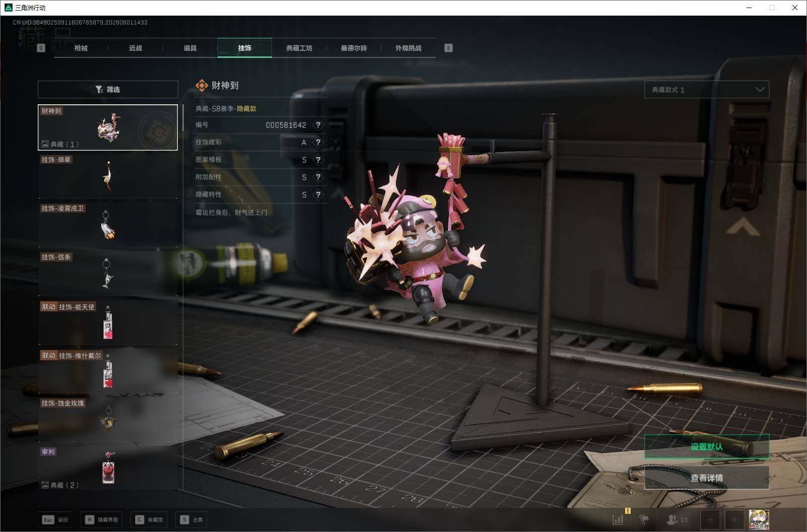Open the 道具 tab
Image resolution: width=807 pixels, height=532 pixels.
[190, 48]
